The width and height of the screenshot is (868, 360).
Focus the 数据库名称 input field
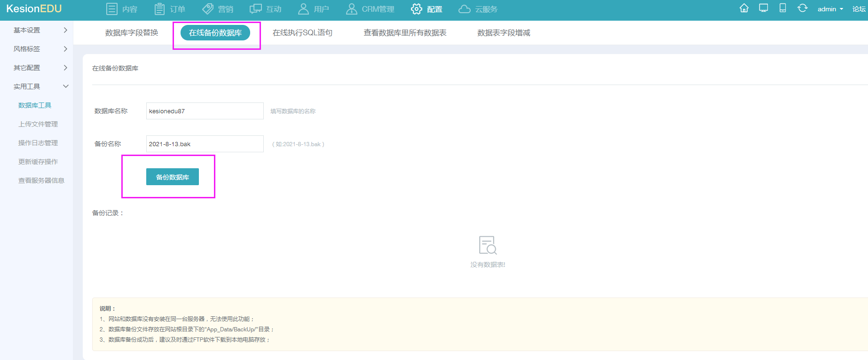205,111
